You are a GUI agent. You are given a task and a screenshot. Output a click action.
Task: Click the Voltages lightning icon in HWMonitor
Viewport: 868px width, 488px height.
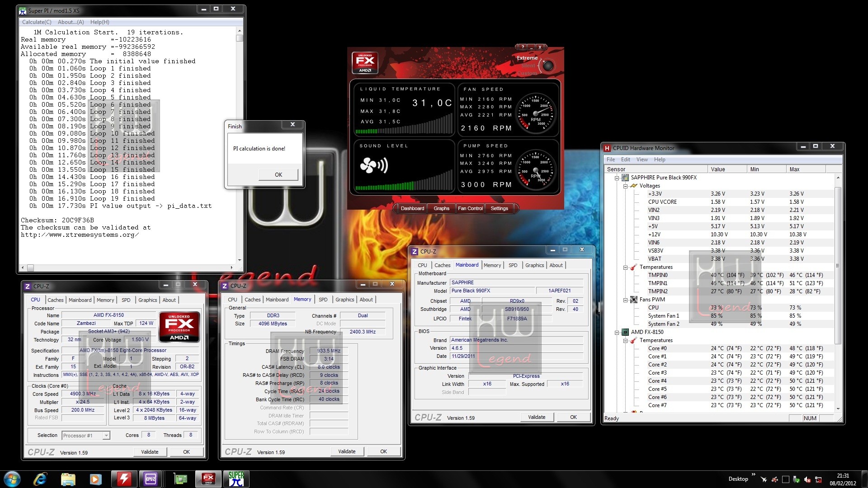tap(634, 186)
